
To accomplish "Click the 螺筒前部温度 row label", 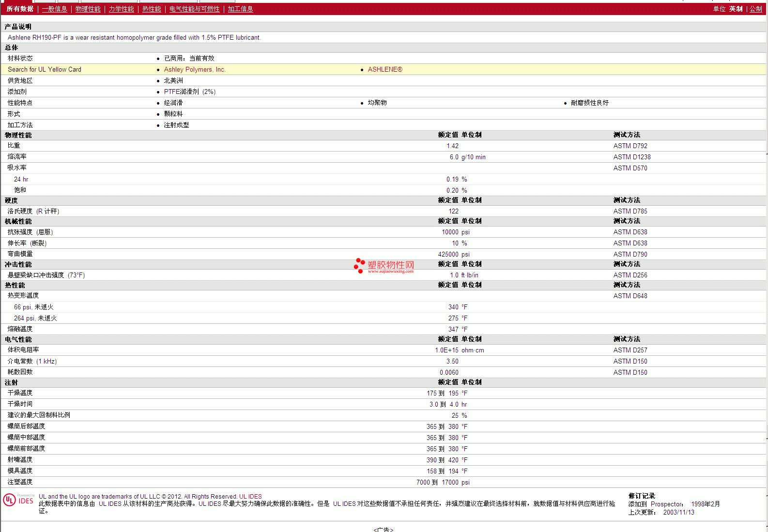I will coord(26,448).
